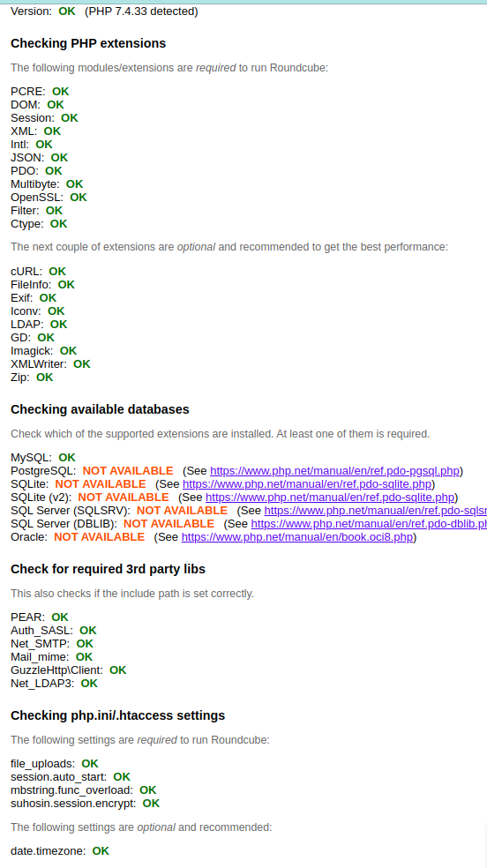Screen dimensions: 487x868
Task: Click the date.timezone OK status
Action: tap(101, 851)
